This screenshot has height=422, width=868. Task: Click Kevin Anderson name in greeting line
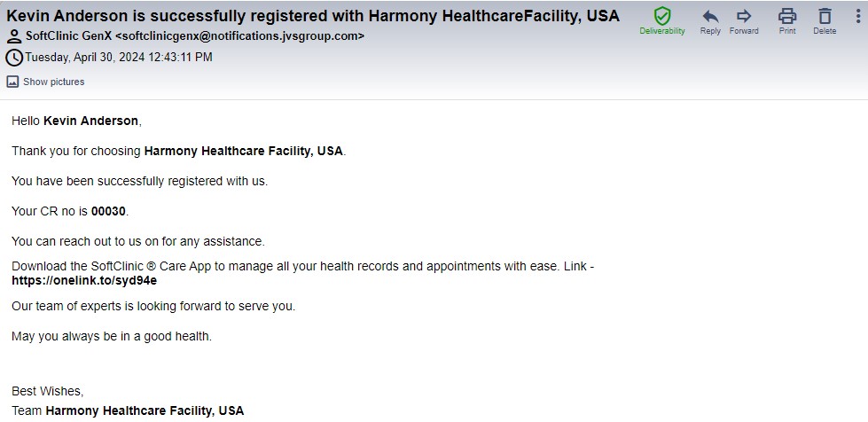click(90, 121)
